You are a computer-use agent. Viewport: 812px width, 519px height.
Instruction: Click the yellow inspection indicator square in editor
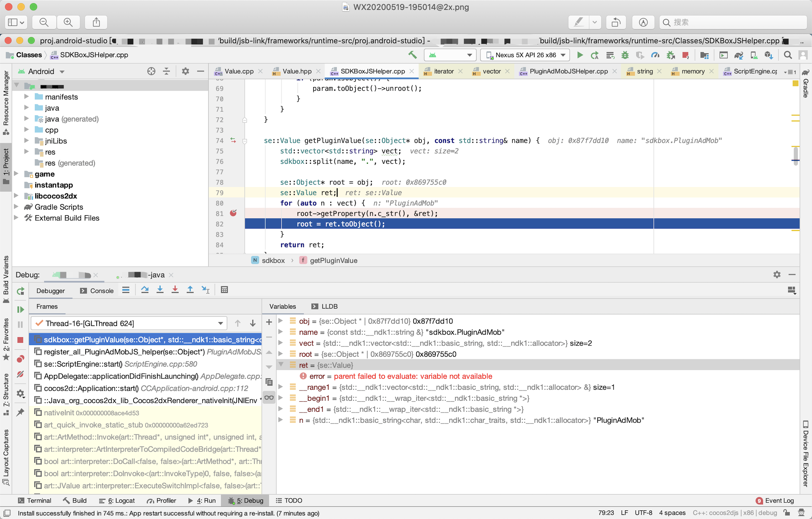(x=795, y=84)
